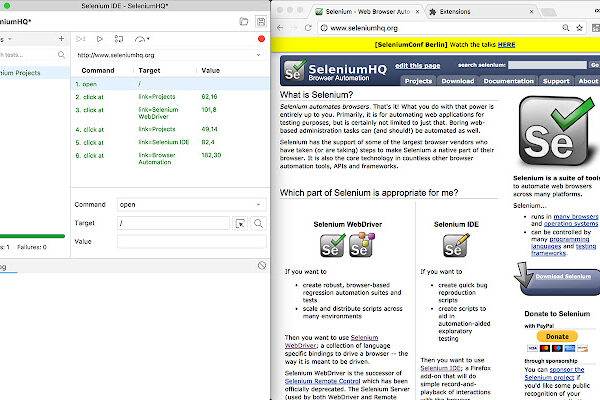Click Selenium IDE pencil Se icon

point(456,245)
